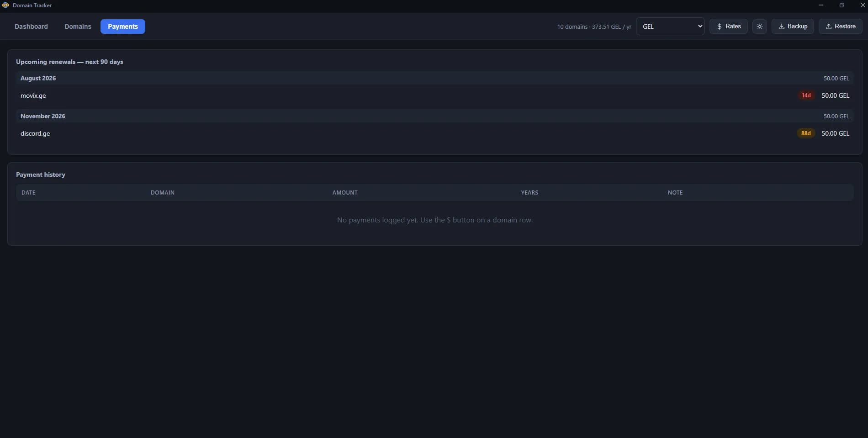Click the 50.00 GEL amount for discord.ge
The height and width of the screenshot is (438, 868).
pyautogui.click(x=835, y=133)
